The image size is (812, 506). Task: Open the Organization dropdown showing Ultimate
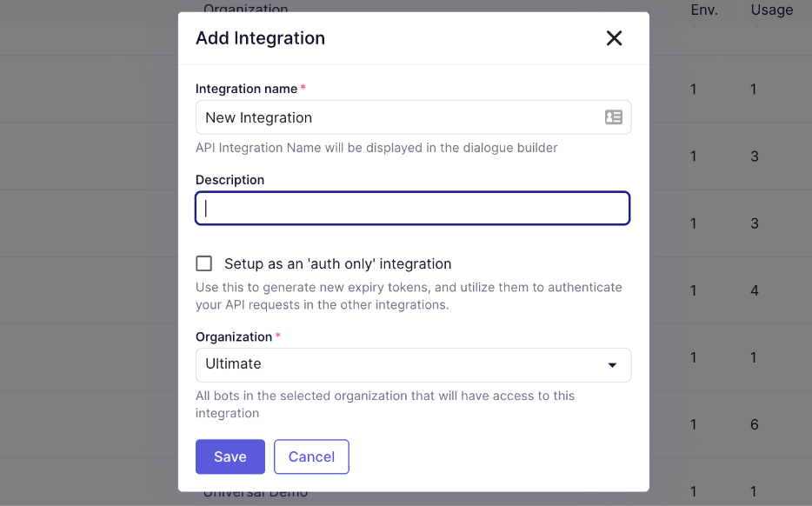coord(413,365)
